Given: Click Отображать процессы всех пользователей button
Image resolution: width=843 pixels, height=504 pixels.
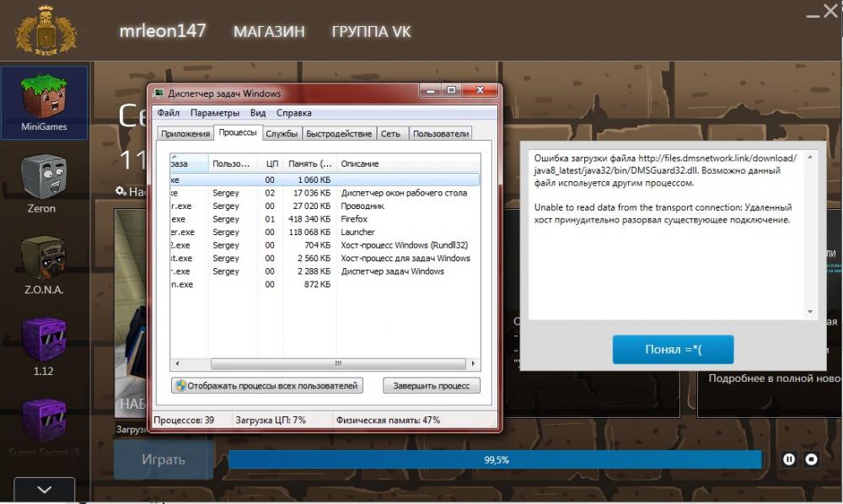Looking at the screenshot, I should click(x=267, y=386).
